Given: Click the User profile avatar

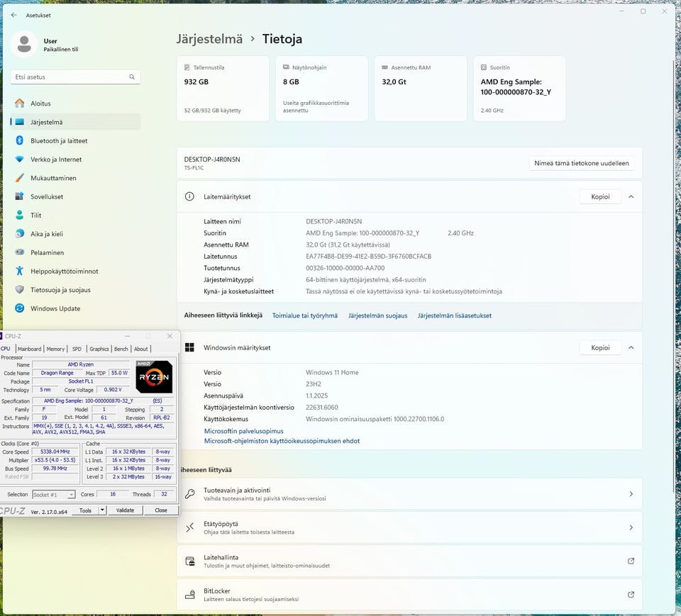Looking at the screenshot, I should tap(24, 44).
